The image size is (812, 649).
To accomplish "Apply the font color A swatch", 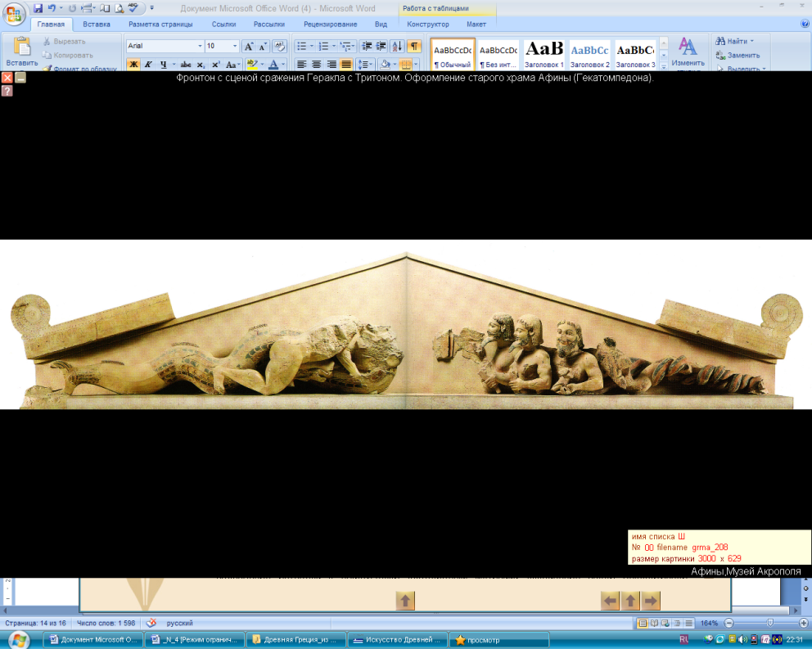I will coord(273,64).
